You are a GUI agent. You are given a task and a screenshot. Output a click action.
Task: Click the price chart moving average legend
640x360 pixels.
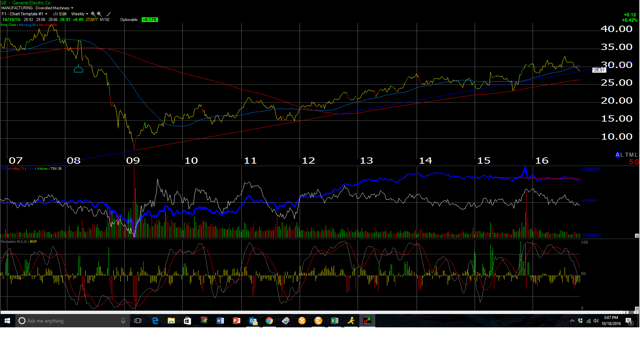[x=29, y=25]
